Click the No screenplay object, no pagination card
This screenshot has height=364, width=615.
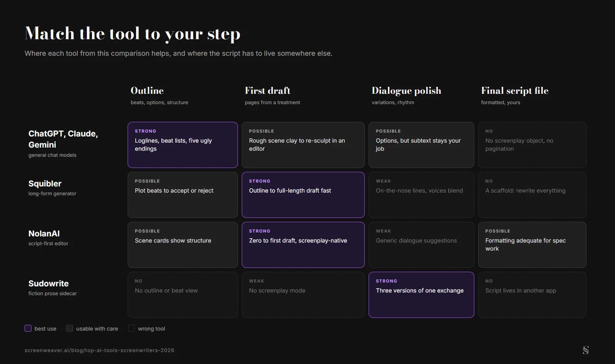[532, 145]
